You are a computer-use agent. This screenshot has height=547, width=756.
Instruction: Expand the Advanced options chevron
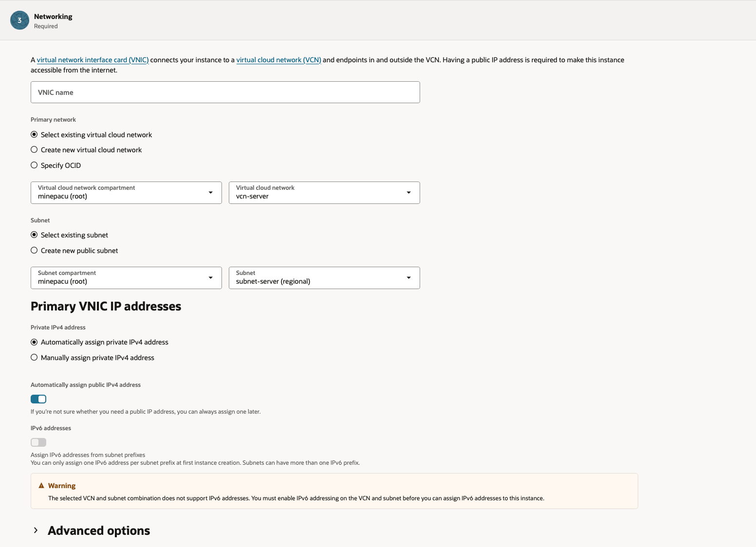pyautogui.click(x=36, y=530)
